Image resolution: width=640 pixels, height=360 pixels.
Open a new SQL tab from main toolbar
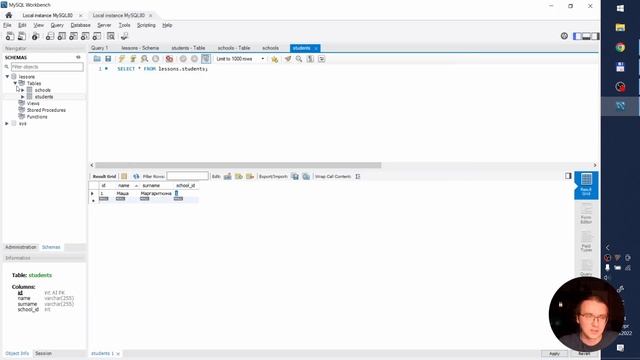coord(10,36)
